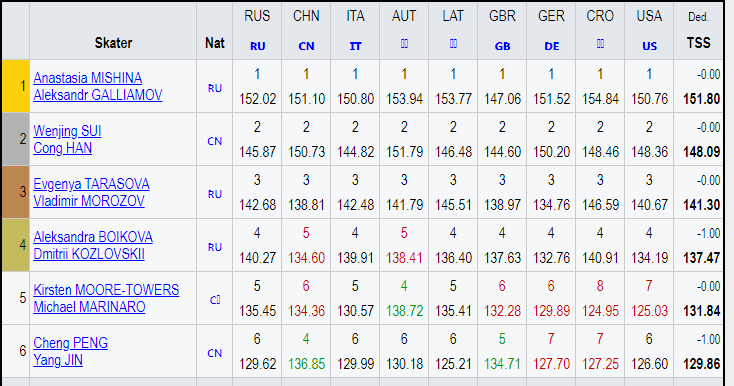Click the Nat column header

(215, 43)
